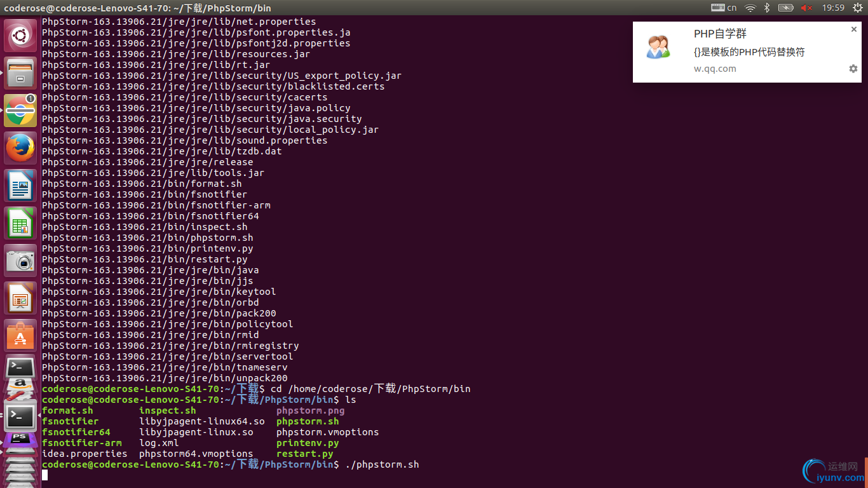Click phpstorm.vmoptions in ls output
Viewport: 868px width, 488px height.
(328, 432)
